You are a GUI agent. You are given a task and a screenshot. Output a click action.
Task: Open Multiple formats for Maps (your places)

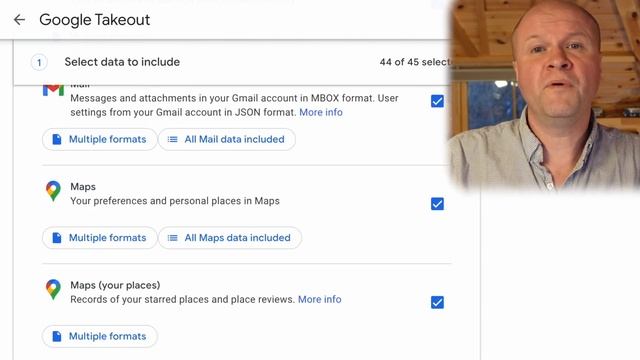(x=100, y=336)
